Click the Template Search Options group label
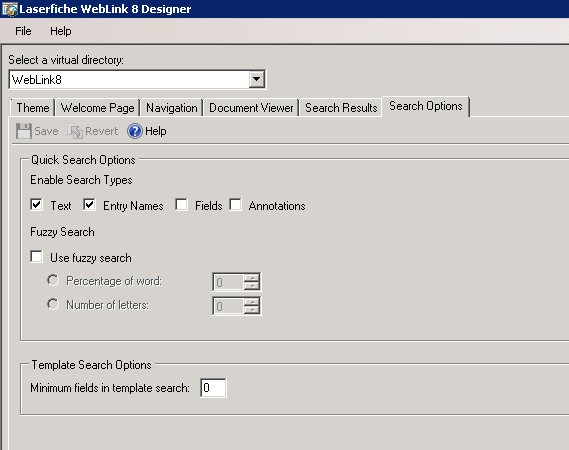 click(91, 365)
